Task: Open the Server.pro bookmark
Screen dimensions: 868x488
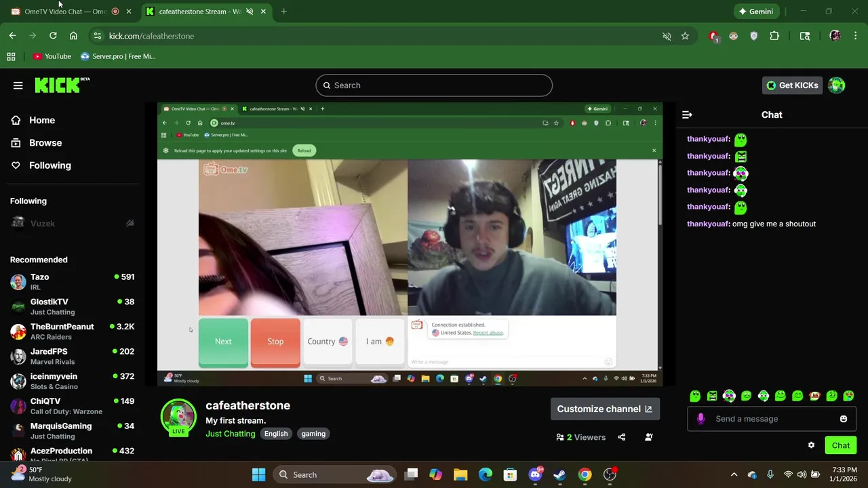Action: [x=118, y=56]
